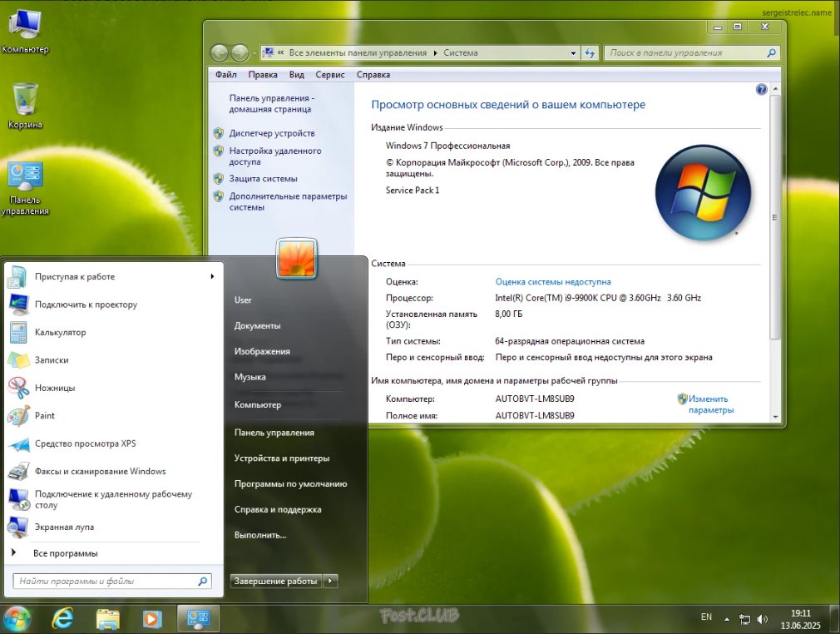Open Музыка in Start menu
The image size is (840, 634).
click(250, 377)
